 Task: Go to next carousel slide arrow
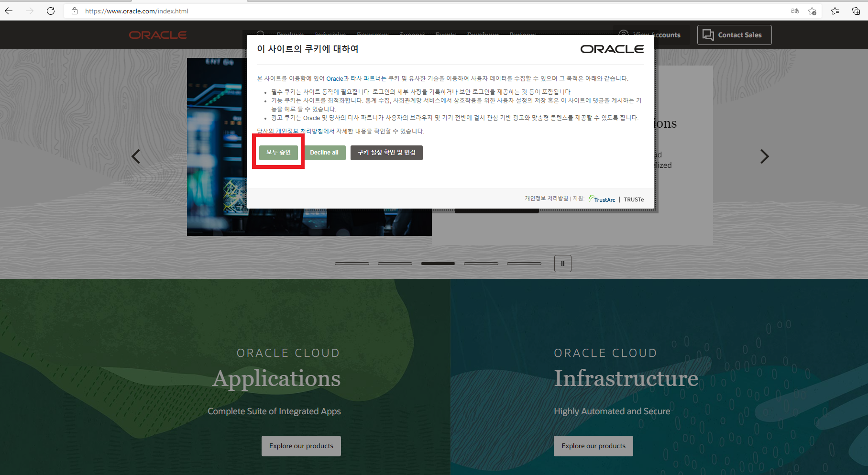[x=765, y=156]
